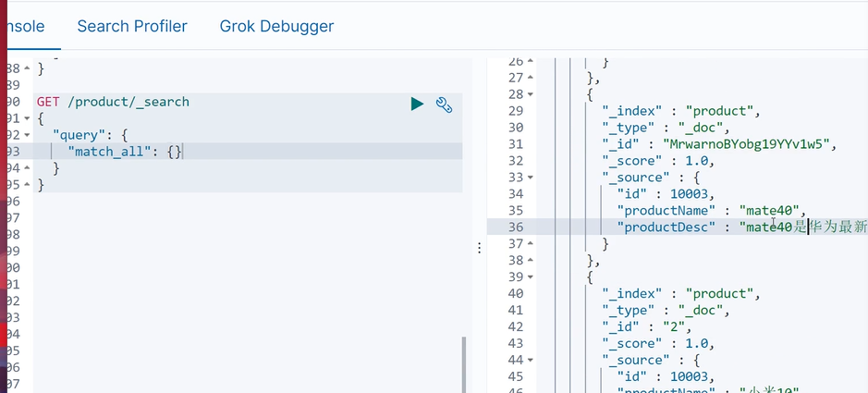Click "_score" : 1.0 on line 43

pos(659,344)
